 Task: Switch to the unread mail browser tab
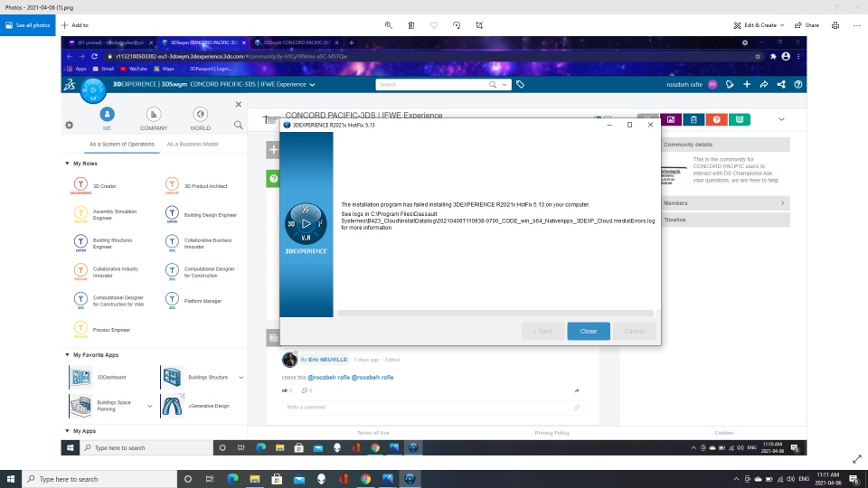[x=109, y=42]
